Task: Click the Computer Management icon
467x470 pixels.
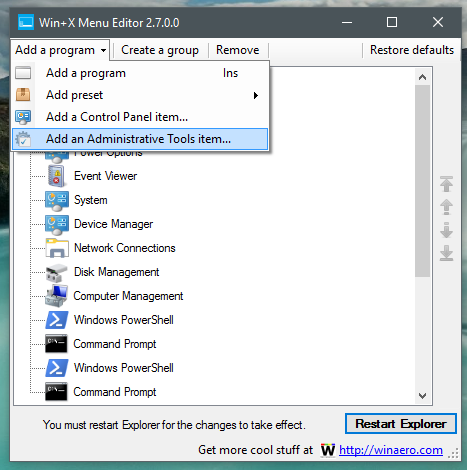Action: click(56, 296)
